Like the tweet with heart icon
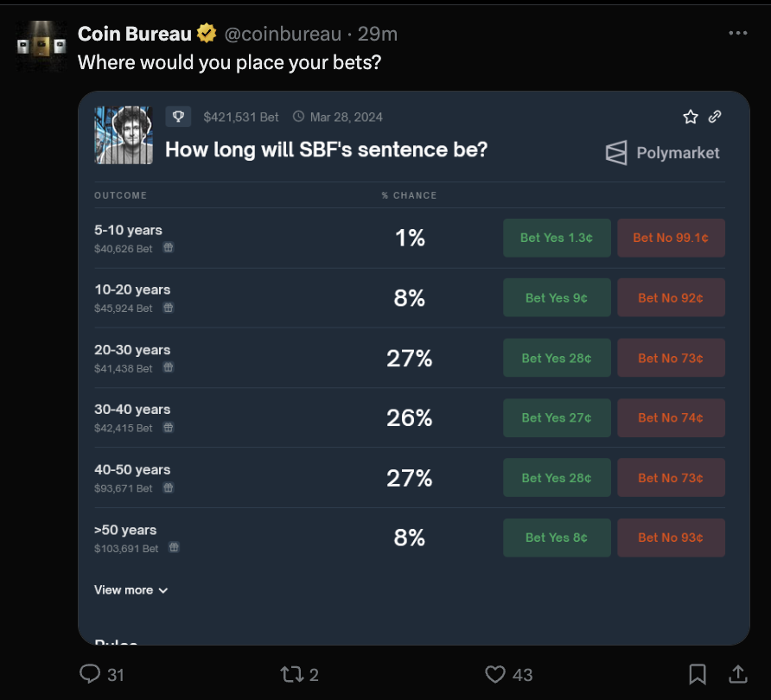 [x=495, y=674]
